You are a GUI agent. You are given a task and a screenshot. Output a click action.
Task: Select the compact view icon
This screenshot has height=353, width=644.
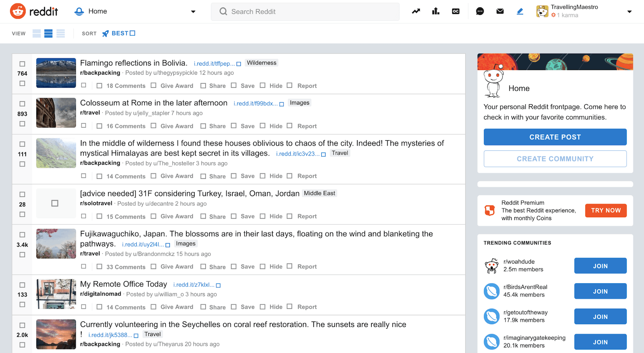pos(61,34)
